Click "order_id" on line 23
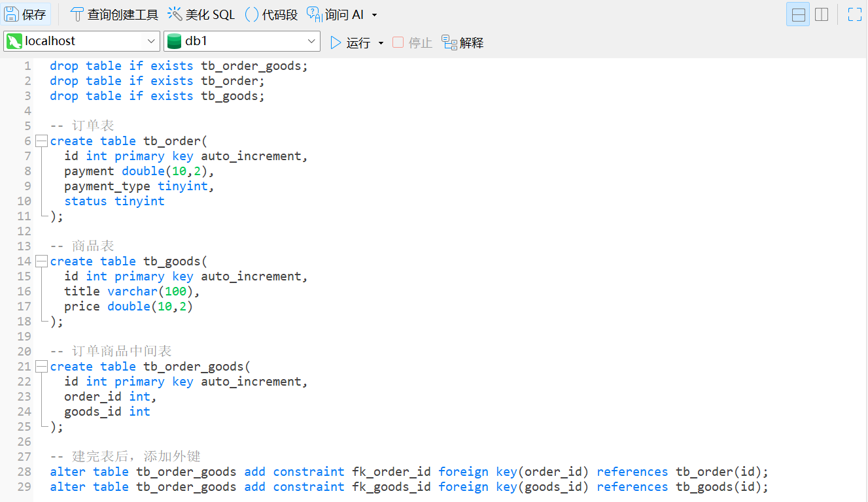 tap(93, 397)
